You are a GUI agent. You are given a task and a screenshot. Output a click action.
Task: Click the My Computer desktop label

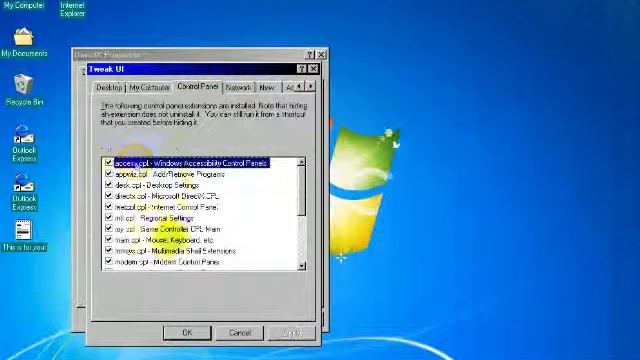[24, 5]
